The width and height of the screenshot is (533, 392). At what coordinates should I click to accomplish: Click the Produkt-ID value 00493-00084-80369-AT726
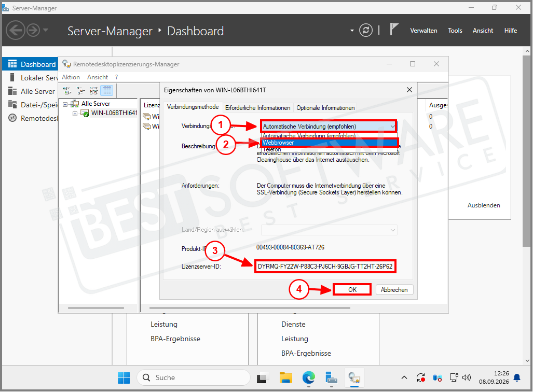coord(290,247)
